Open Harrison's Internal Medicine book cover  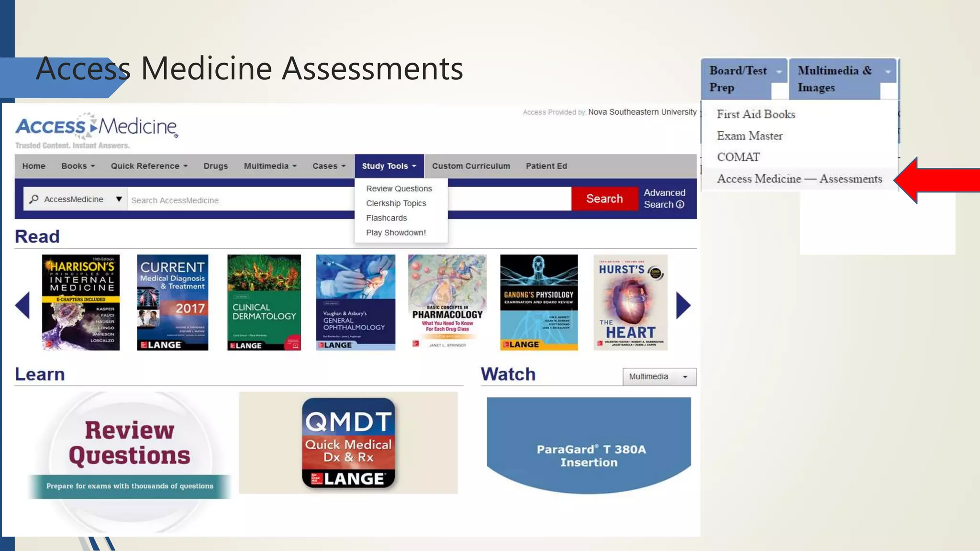[81, 302]
